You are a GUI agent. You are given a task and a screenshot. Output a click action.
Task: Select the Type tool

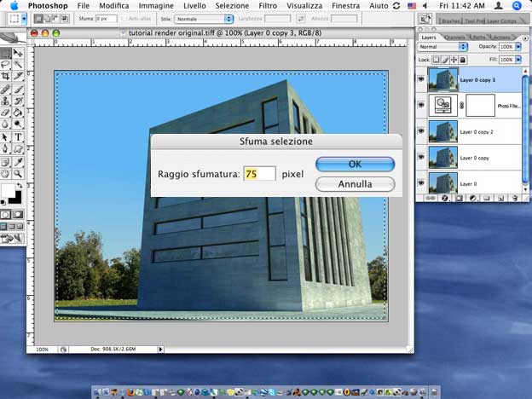[18, 136]
